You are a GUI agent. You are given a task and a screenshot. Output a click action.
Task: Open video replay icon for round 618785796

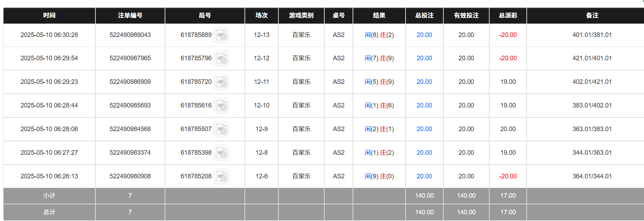pyautogui.click(x=221, y=59)
